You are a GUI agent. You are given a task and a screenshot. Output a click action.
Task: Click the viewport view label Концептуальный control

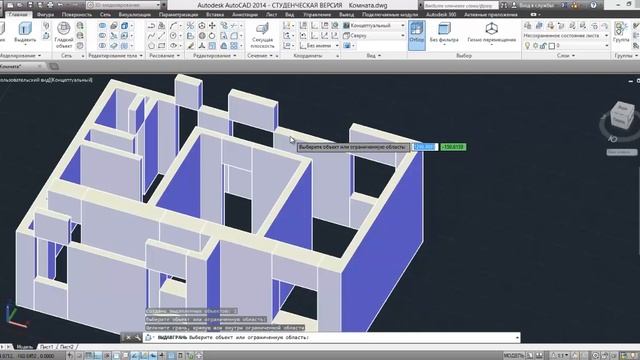71,80
